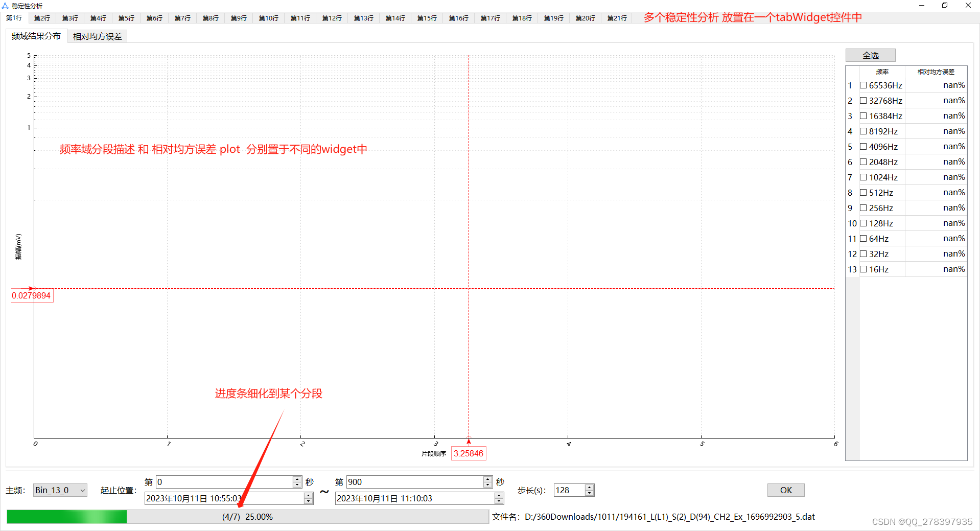Screen dimensions: 980x531
Task: Check the 16Hz frequency checkbox
Action: (864, 269)
